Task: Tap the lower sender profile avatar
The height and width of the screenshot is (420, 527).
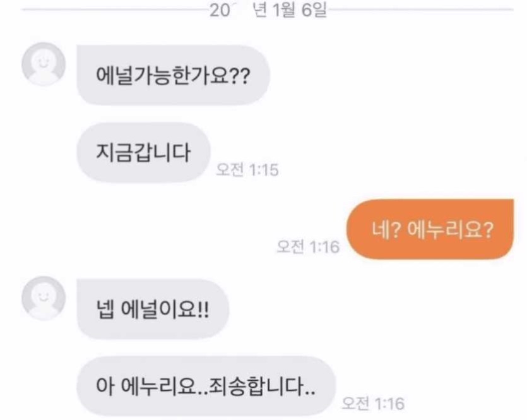Action: (44, 298)
